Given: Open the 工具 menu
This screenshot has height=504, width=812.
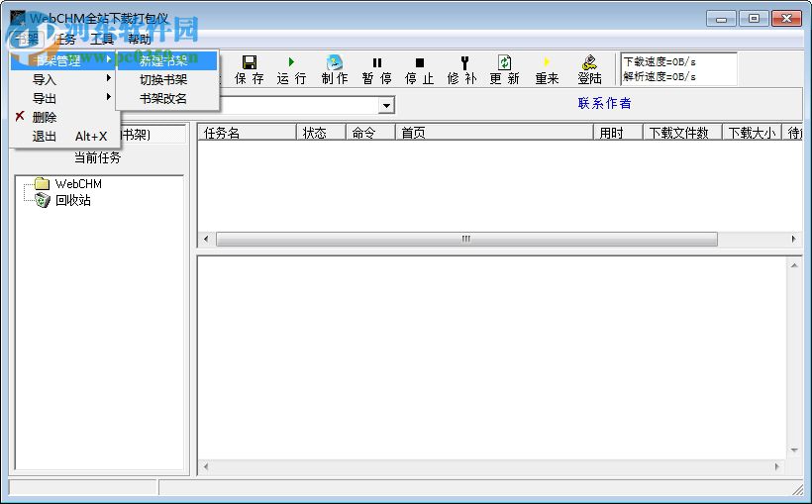Looking at the screenshot, I should [101, 39].
